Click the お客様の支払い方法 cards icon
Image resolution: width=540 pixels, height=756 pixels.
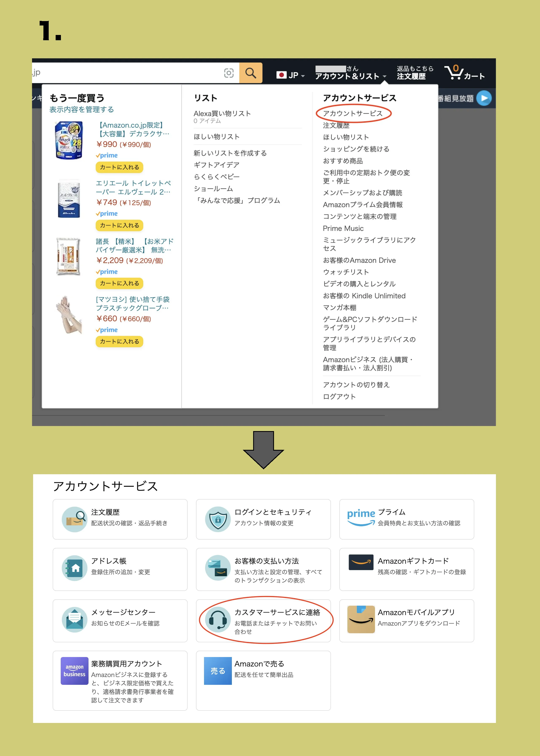click(218, 568)
